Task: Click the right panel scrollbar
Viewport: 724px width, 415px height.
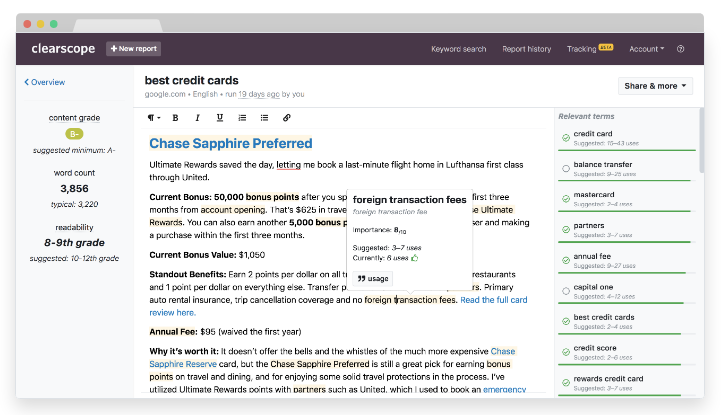Action: pos(701,141)
